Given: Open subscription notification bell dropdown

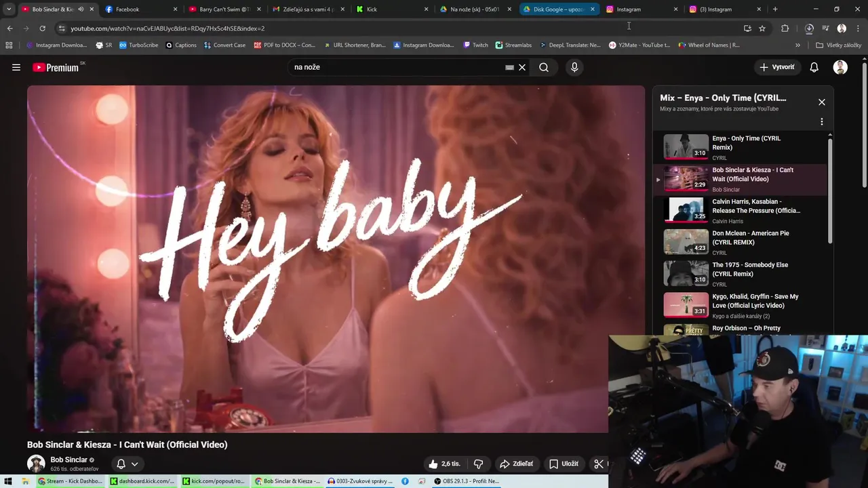Looking at the screenshot, I should coord(127,464).
